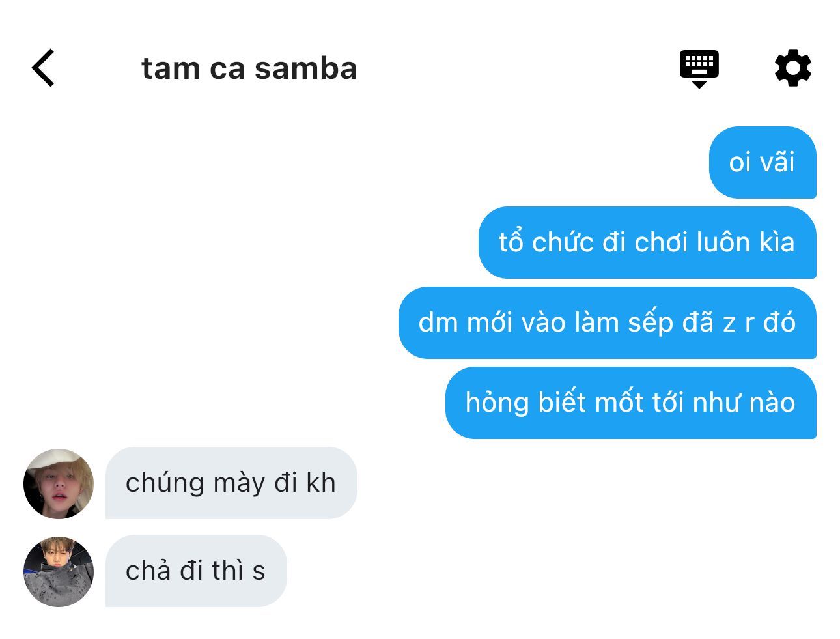Select the grey 'chúng mày đi kh' message

[231, 483]
